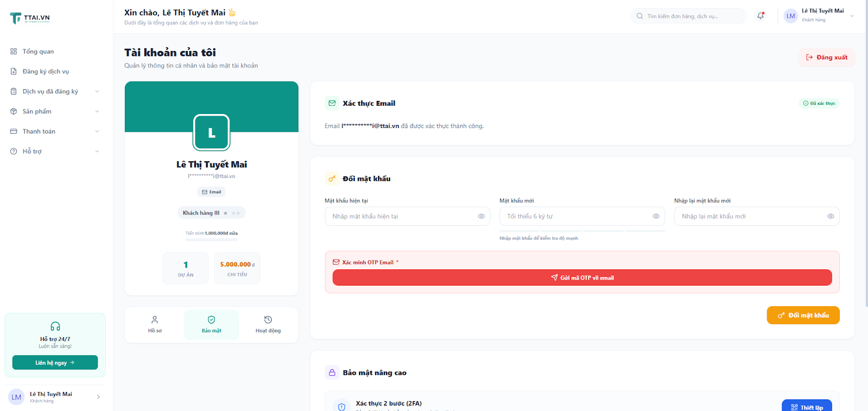
Task: Click the Đăng ký dịch vụ document icon
Action: 14,72
